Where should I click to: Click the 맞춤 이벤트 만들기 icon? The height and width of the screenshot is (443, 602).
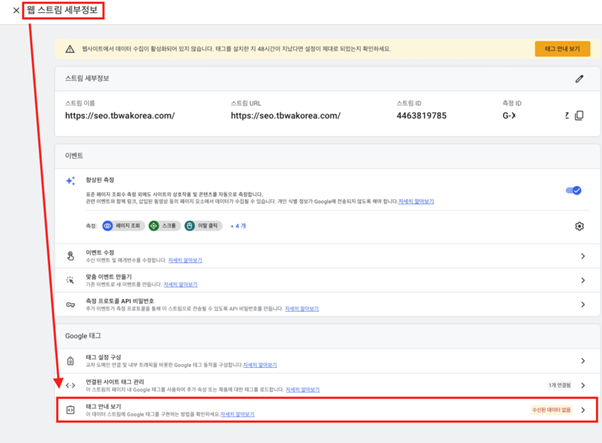[x=70, y=280]
